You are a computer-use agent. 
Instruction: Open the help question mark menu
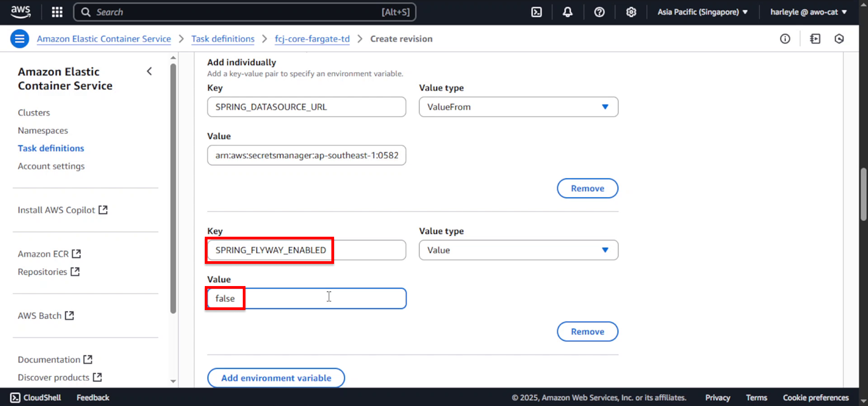599,12
